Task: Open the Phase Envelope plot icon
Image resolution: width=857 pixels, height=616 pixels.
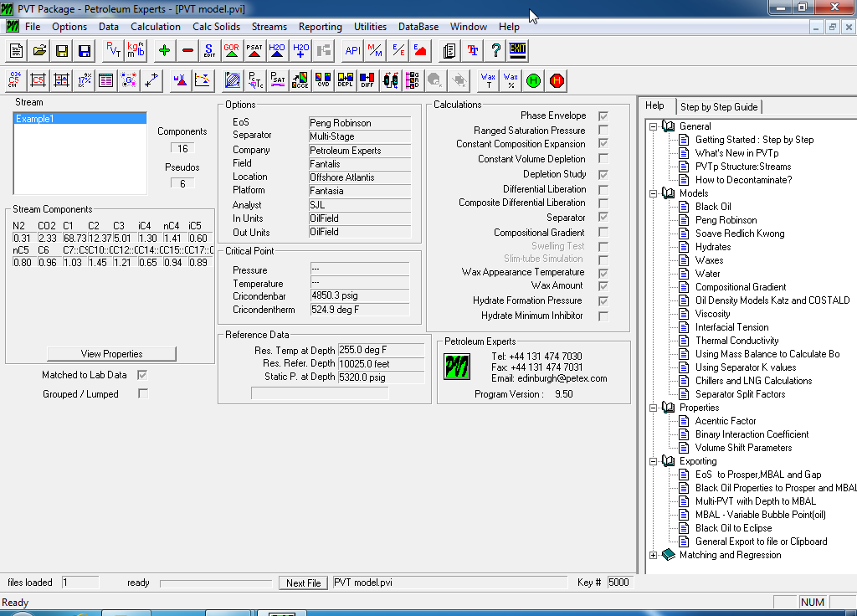Action: click(233, 80)
